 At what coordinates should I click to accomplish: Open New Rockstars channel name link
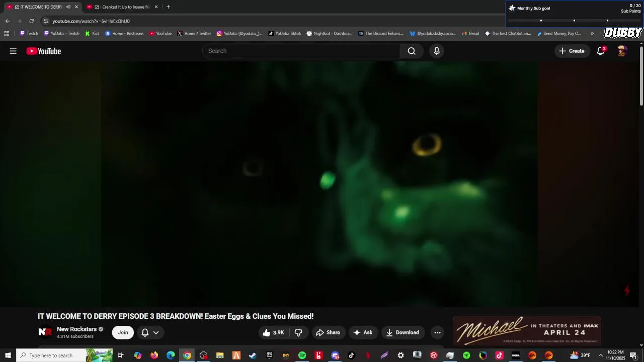pyautogui.click(x=76, y=329)
